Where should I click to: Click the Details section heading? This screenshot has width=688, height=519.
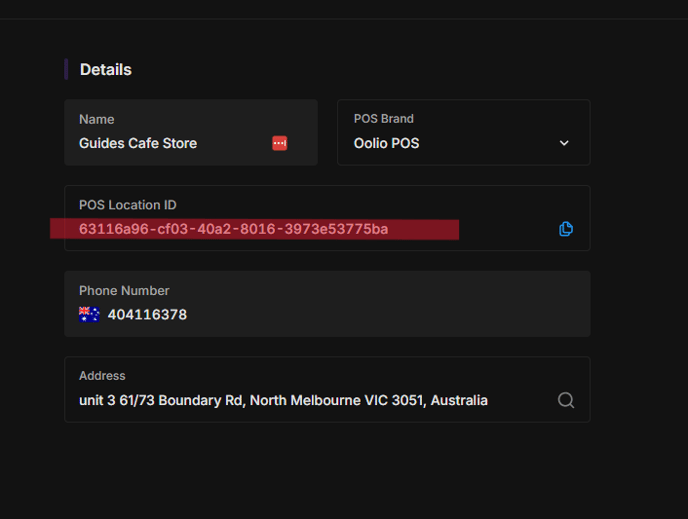coord(106,70)
